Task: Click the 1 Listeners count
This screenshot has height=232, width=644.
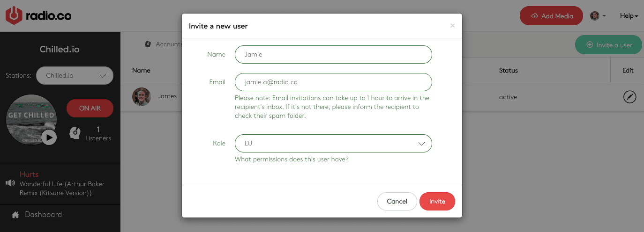Action: (x=98, y=133)
